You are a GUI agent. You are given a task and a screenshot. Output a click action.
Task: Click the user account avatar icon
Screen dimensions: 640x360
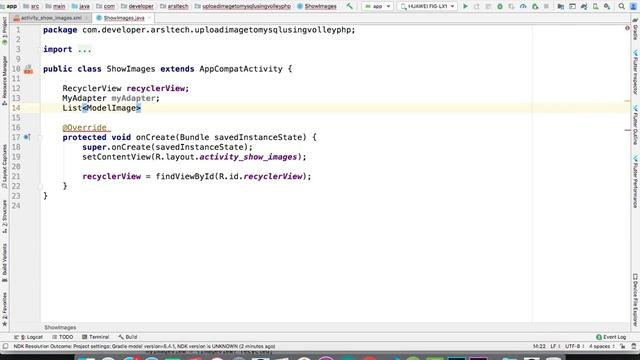[x=633, y=6]
